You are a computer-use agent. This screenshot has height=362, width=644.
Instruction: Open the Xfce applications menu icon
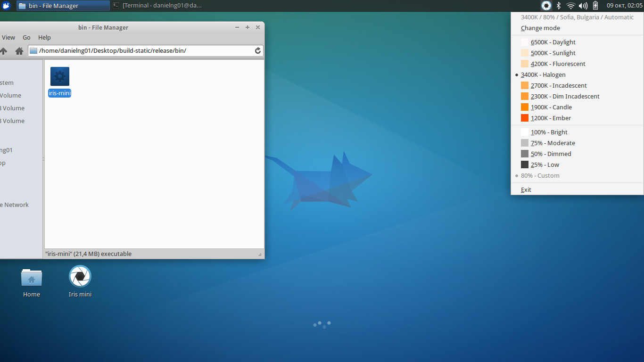coord(7,6)
